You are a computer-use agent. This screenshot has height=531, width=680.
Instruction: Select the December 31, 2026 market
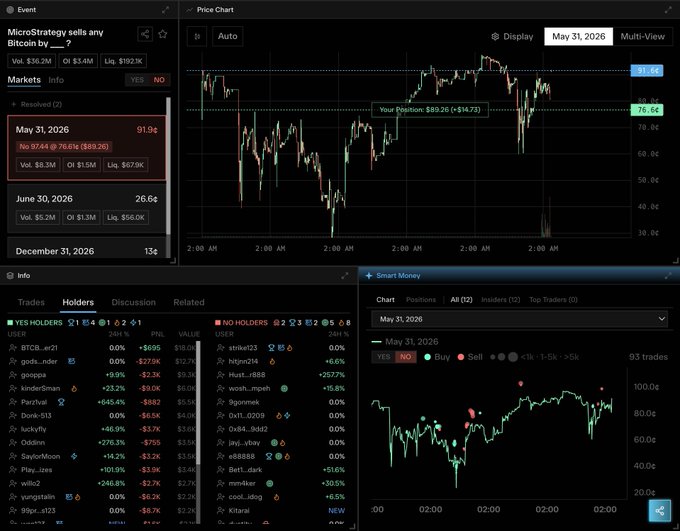(87, 248)
